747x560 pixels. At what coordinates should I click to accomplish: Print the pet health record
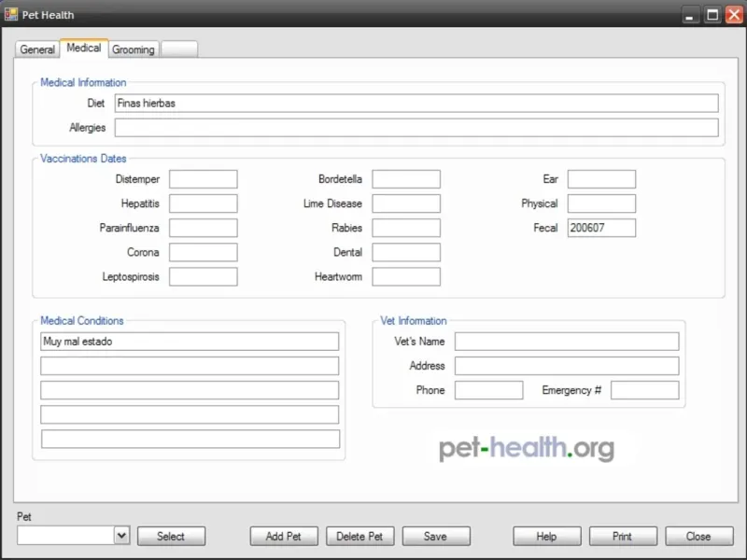[x=623, y=536]
